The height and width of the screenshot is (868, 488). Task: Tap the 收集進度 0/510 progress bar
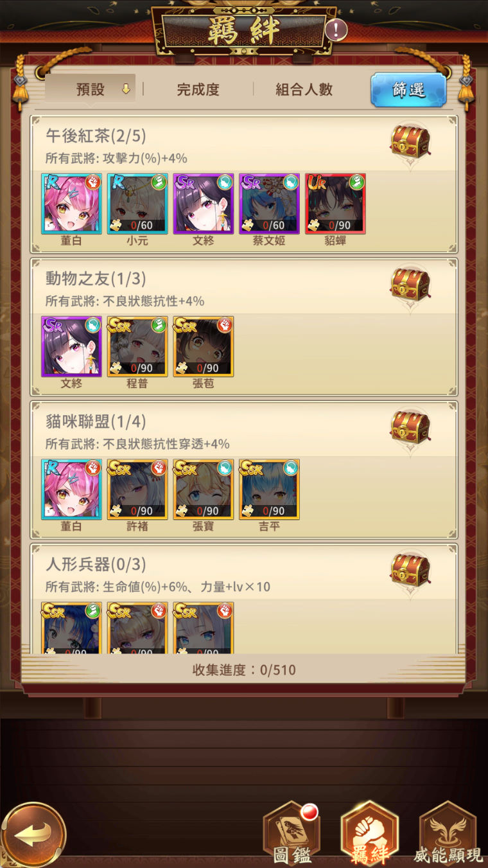pos(244,670)
